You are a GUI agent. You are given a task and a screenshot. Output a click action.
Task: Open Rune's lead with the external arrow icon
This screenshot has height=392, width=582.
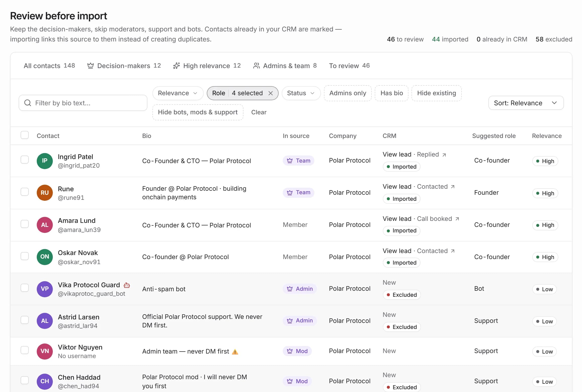(453, 187)
